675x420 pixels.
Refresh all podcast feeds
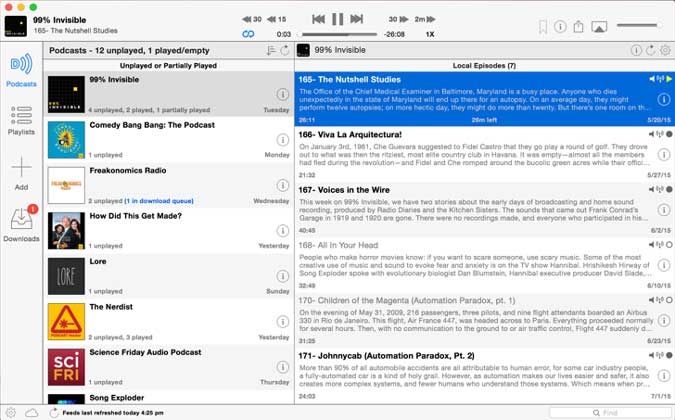pyautogui.click(x=285, y=50)
